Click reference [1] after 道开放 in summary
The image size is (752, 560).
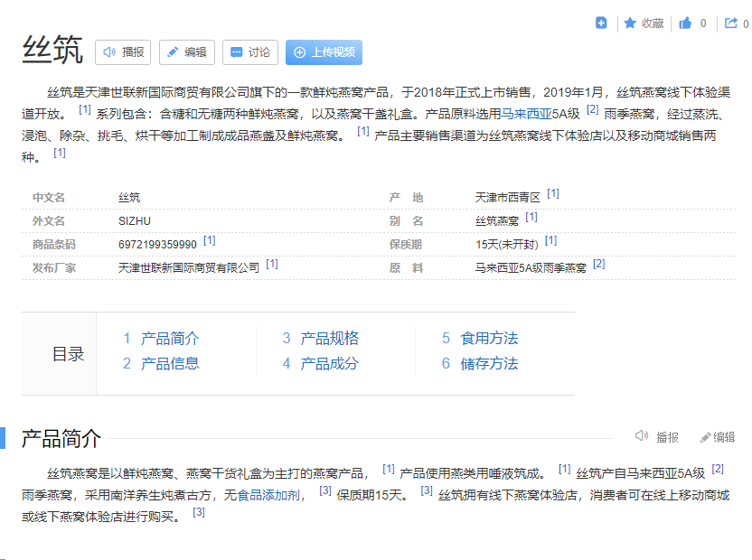point(84,109)
